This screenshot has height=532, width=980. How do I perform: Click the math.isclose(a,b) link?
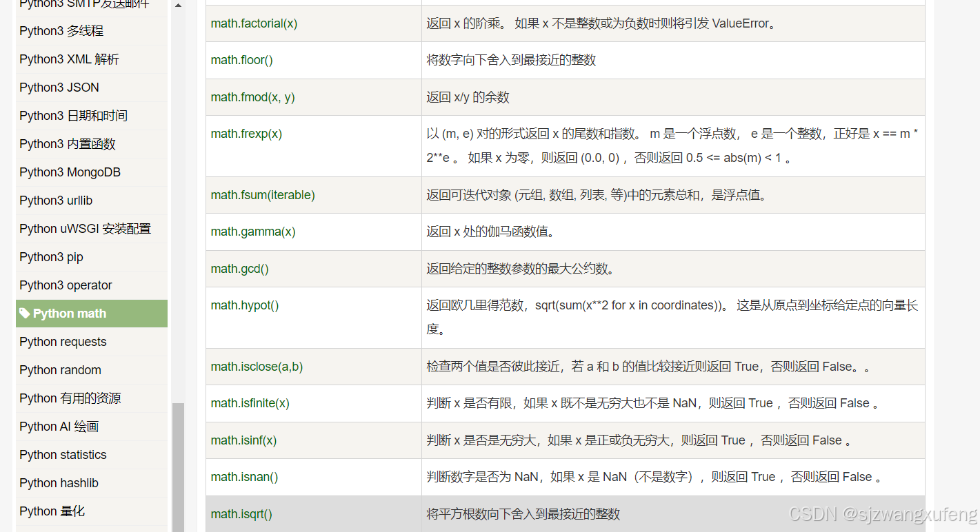coord(257,367)
